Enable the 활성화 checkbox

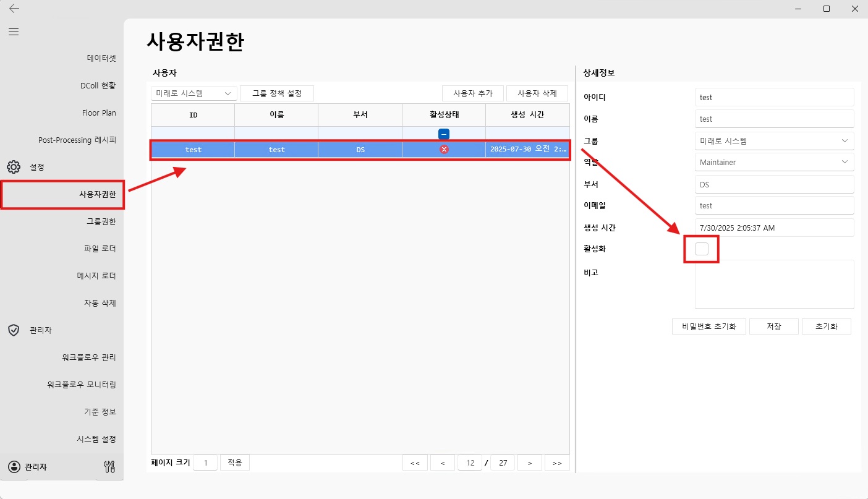pyautogui.click(x=702, y=249)
